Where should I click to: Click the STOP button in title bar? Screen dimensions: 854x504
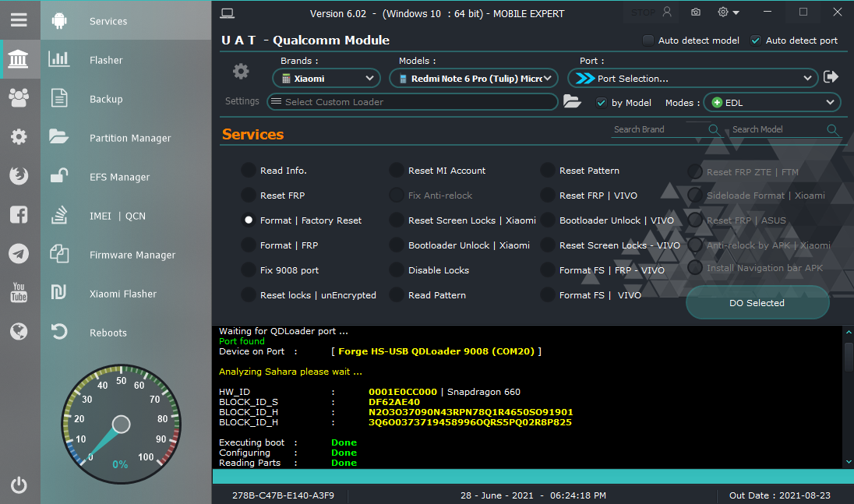(x=643, y=12)
